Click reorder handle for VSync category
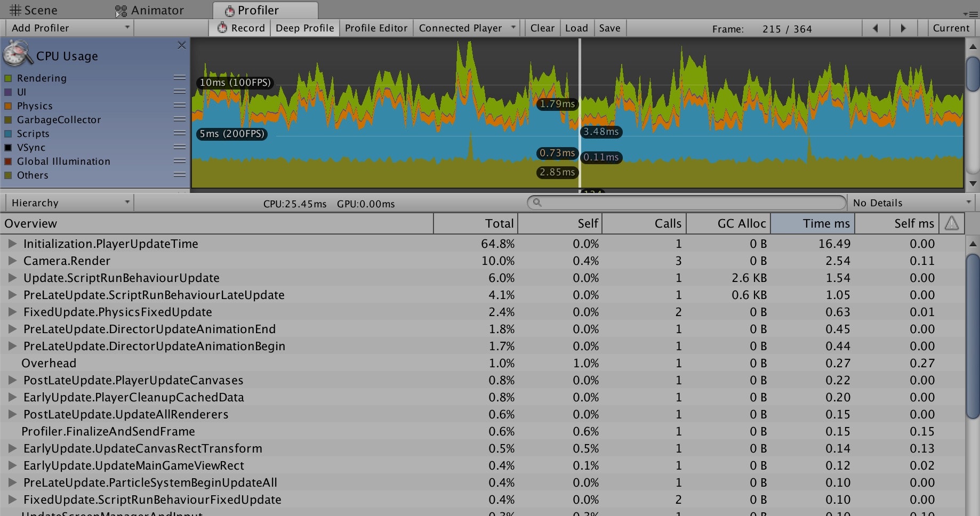 (x=180, y=147)
